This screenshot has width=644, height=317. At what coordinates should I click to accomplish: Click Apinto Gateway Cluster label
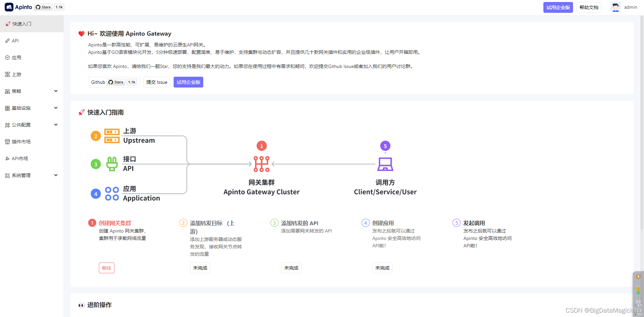(261, 192)
